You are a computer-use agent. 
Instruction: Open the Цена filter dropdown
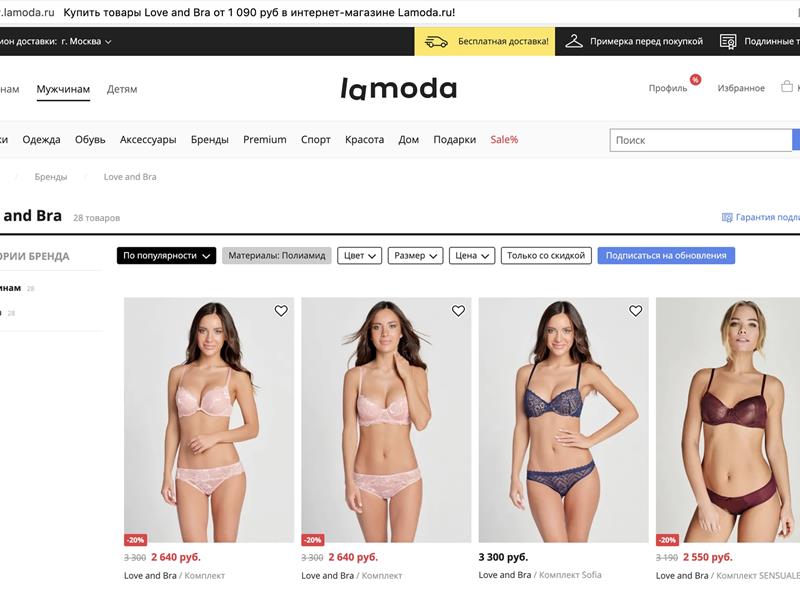click(x=472, y=256)
